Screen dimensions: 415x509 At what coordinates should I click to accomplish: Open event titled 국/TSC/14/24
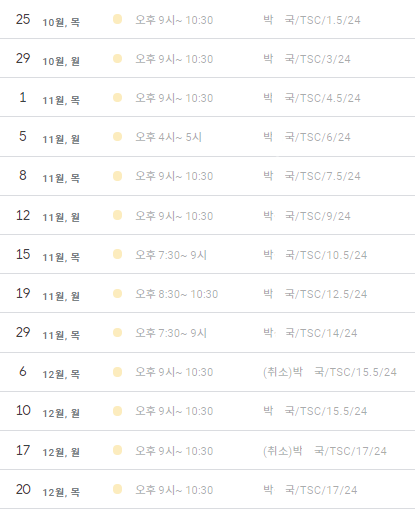(310, 333)
